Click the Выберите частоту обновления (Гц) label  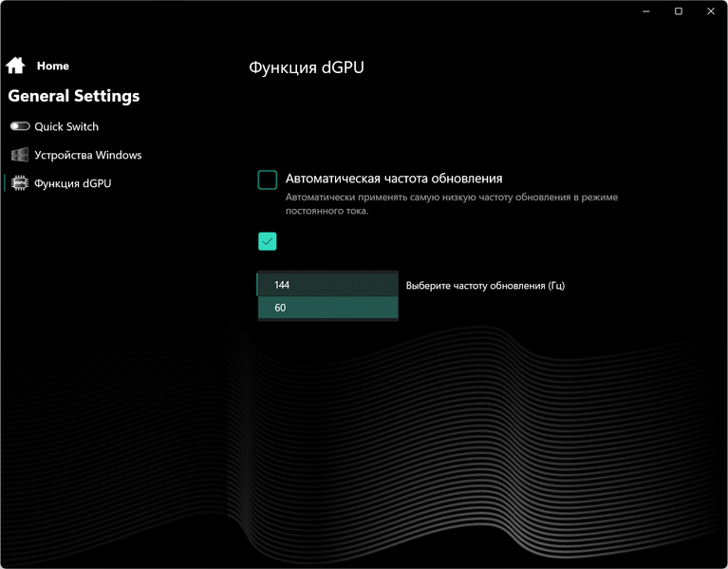click(x=485, y=285)
